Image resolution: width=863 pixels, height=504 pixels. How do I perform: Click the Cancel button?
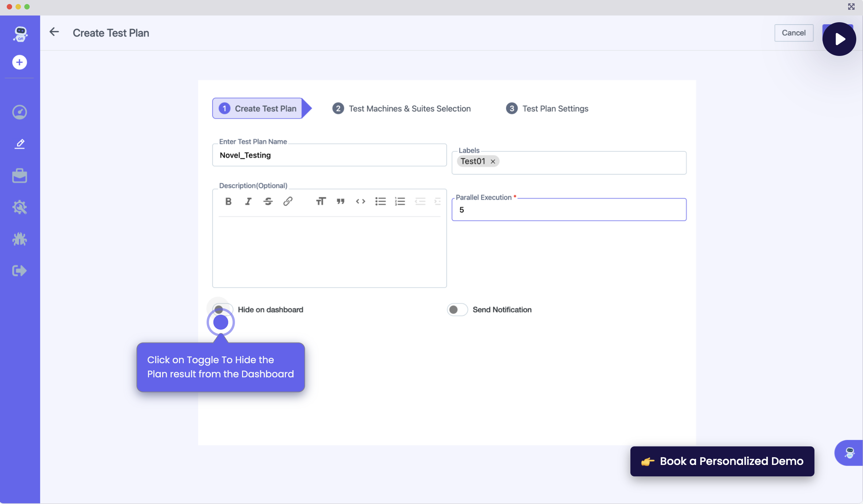[794, 33]
